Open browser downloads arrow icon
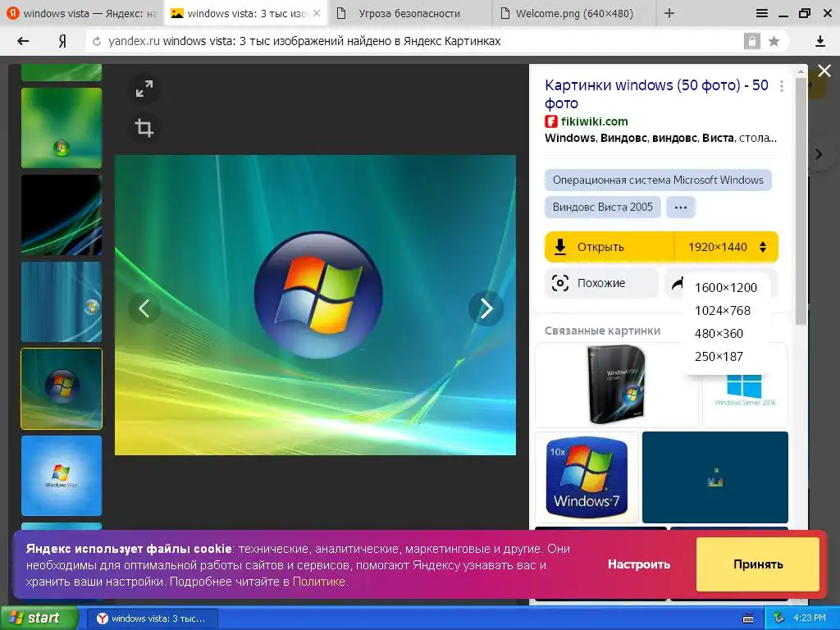Viewport: 840px width, 630px height. (x=820, y=41)
